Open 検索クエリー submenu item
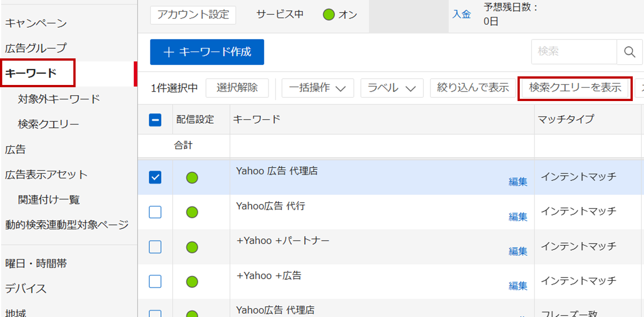Image resolution: width=644 pixels, height=317 pixels. [x=48, y=124]
